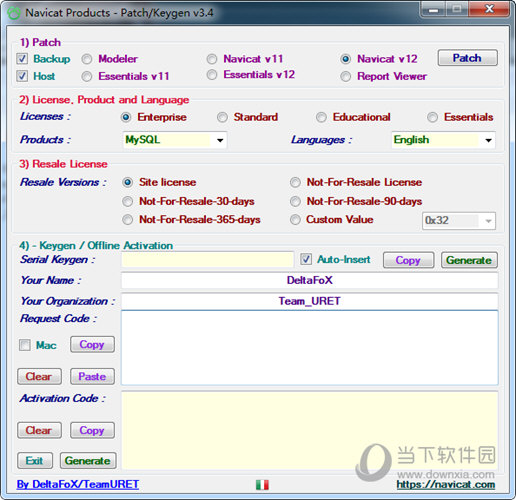Copy the Request Code
The height and width of the screenshot is (500, 516).
pyautogui.click(x=92, y=344)
